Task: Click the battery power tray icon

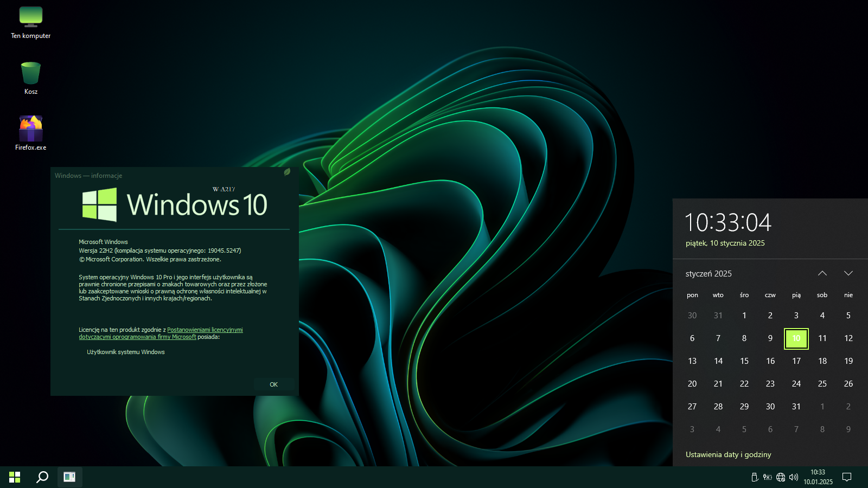Action: [x=767, y=477]
